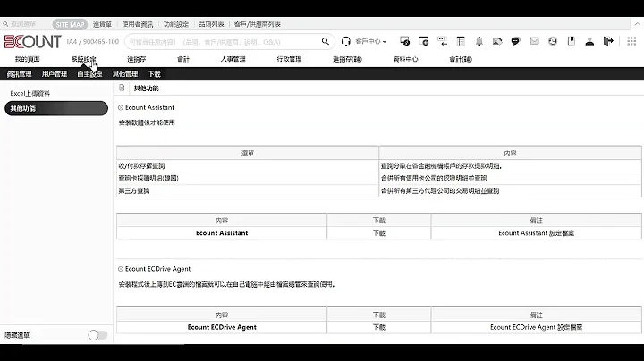Viewport: 644px width, 361px height.
Task: Click the document icon beside 其他功能 title
Action: pos(122,88)
